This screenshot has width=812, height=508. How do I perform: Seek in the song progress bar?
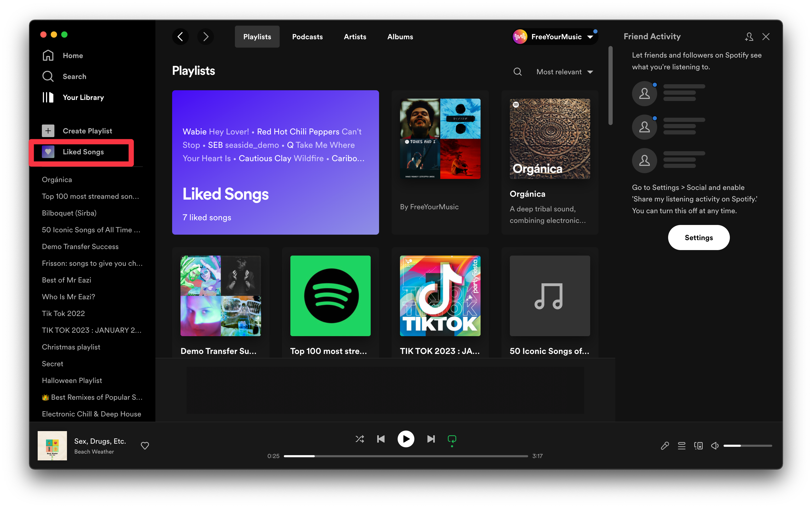coord(405,456)
